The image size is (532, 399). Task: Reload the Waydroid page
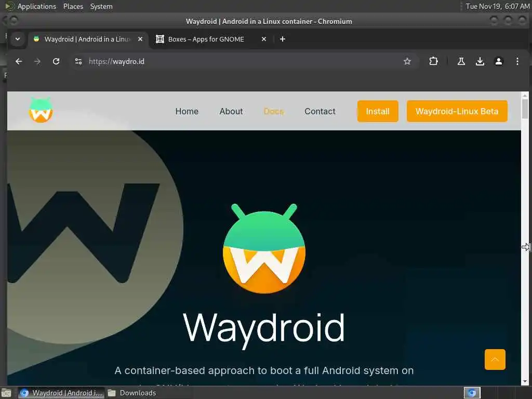pos(56,61)
